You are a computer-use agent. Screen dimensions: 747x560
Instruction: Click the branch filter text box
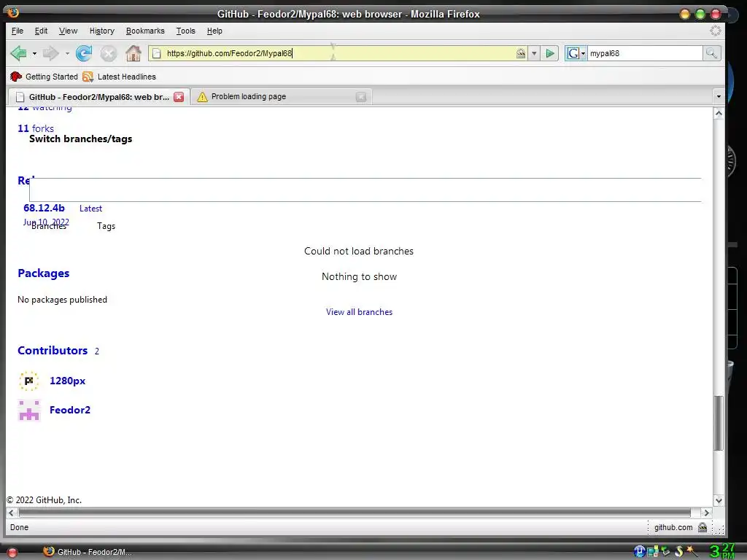click(365, 190)
